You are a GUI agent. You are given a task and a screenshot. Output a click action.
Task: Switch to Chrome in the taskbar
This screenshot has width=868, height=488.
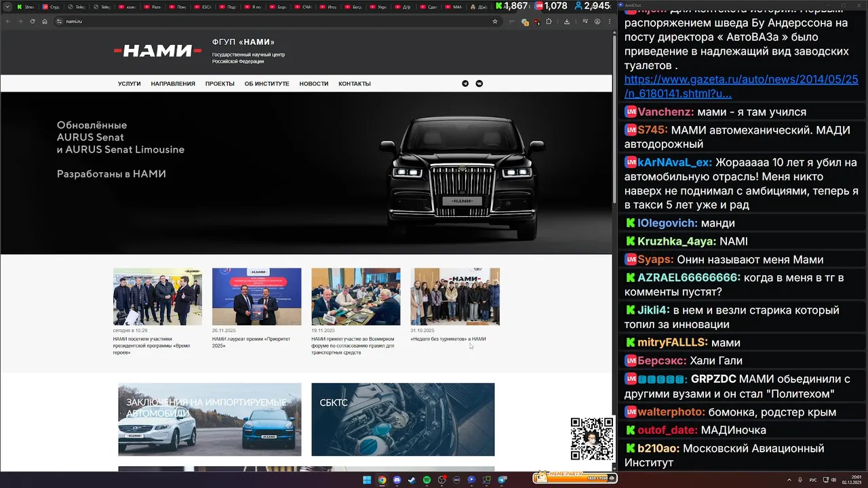pyautogui.click(x=382, y=480)
